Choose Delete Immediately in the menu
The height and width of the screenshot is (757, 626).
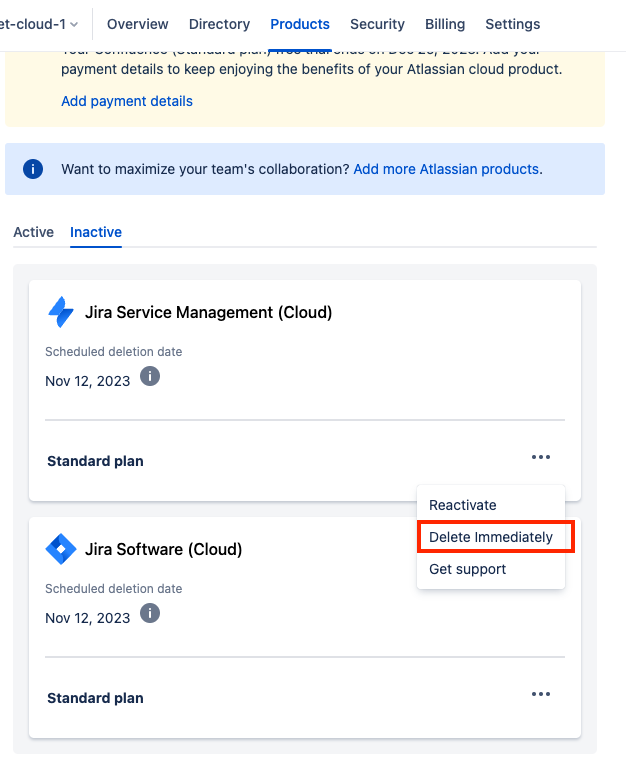point(491,537)
